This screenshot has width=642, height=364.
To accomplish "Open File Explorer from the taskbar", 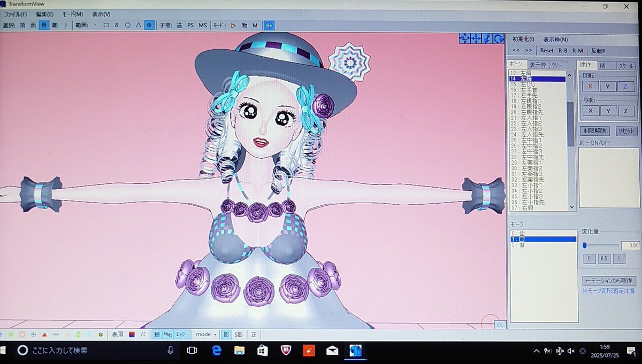I will (x=239, y=351).
